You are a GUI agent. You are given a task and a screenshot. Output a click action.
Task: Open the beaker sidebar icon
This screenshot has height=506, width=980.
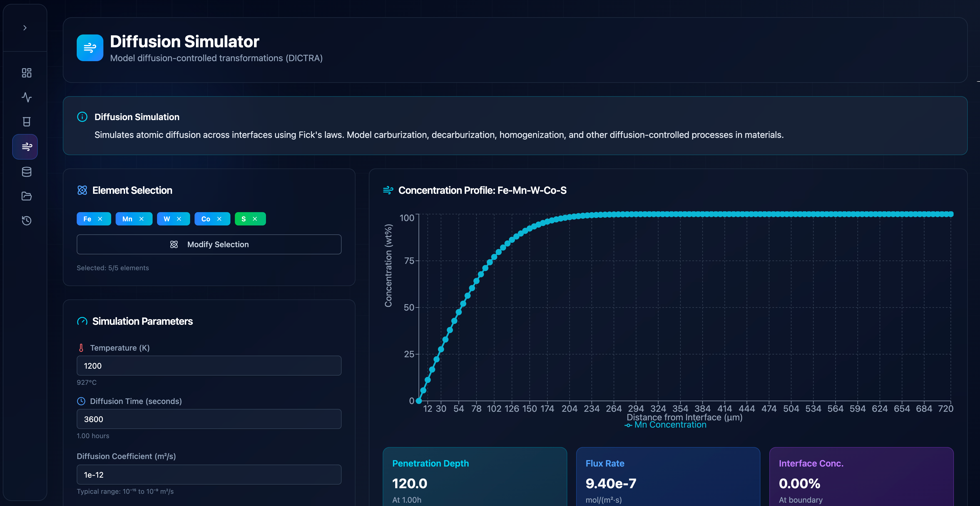pyautogui.click(x=26, y=122)
